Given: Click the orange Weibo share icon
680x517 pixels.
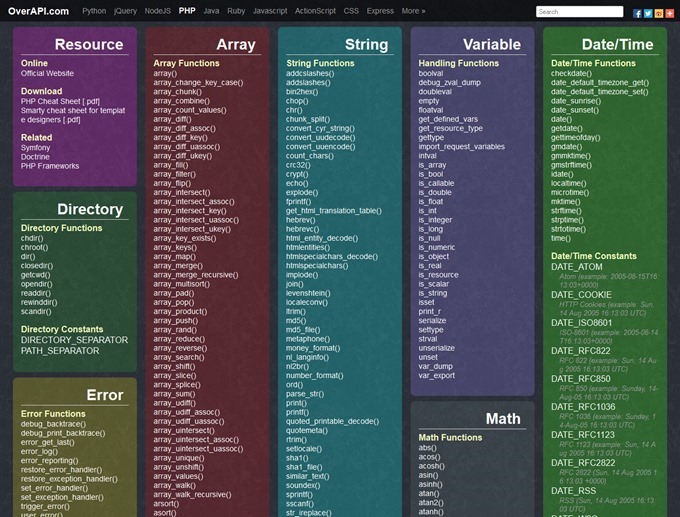Looking at the screenshot, I should [659, 13].
